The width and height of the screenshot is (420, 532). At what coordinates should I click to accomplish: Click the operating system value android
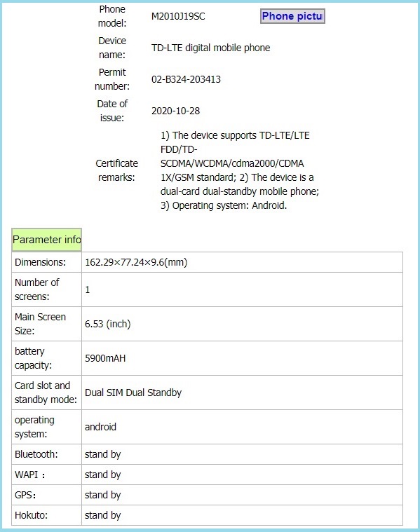pos(100,427)
